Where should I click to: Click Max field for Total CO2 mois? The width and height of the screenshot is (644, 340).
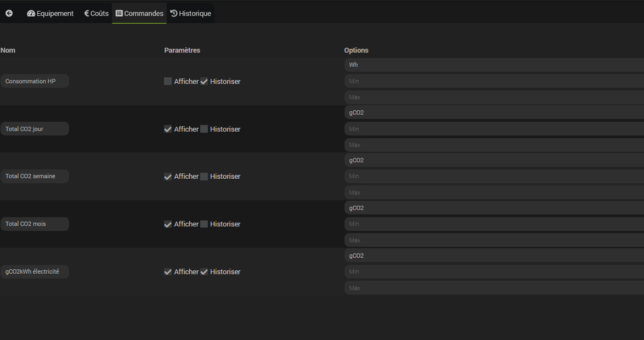(x=494, y=240)
